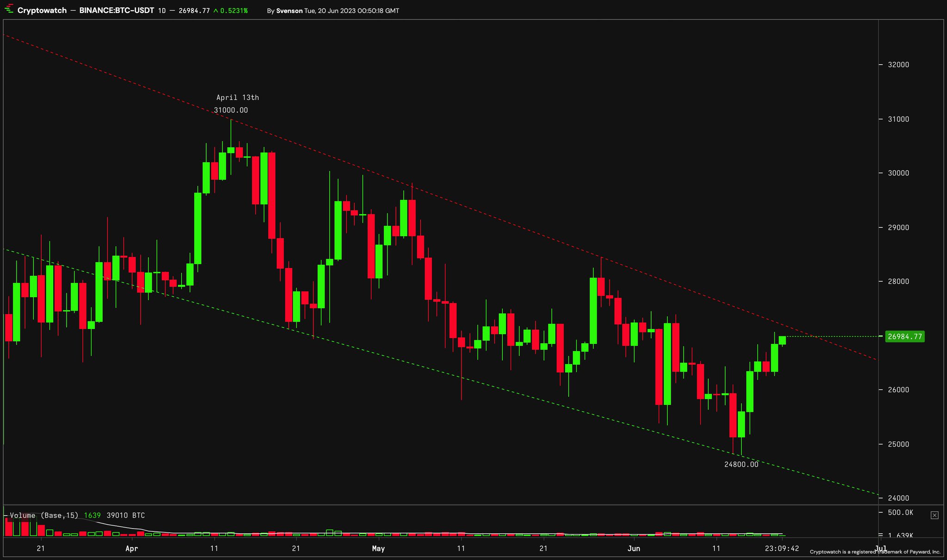
Task: Click the Volume (Base,15) indicator label
Action: 44,515
